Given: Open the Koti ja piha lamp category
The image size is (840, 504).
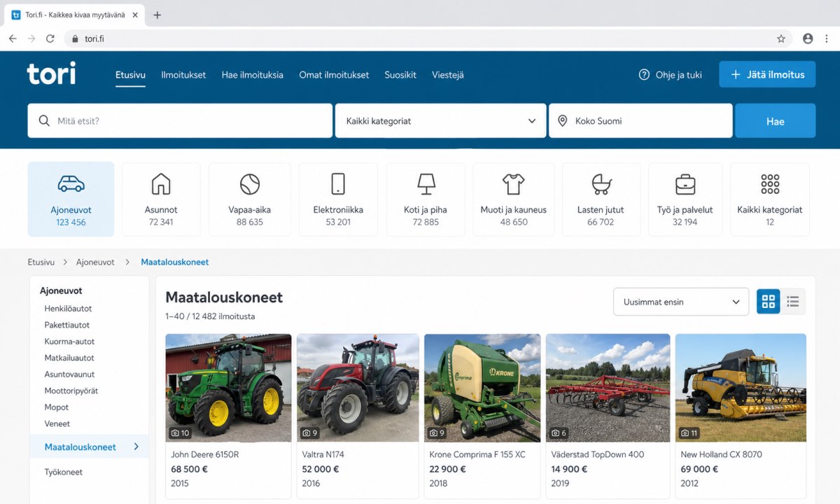Looking at the screenshot, I should (426, 199).
